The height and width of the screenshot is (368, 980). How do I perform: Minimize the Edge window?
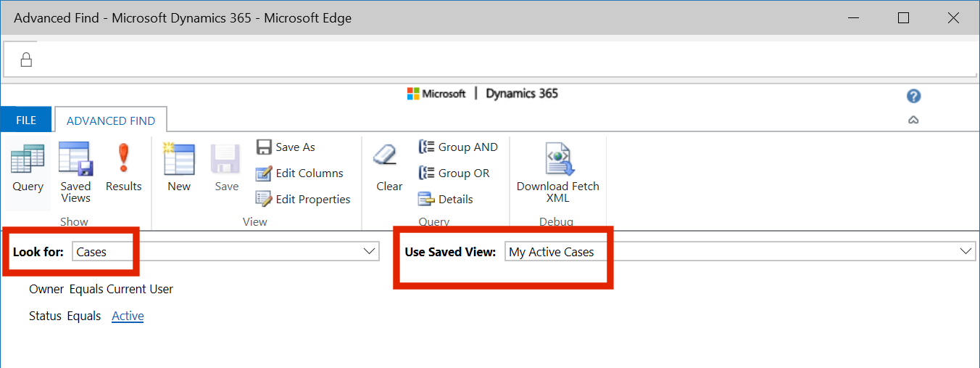tap(853, 18)
